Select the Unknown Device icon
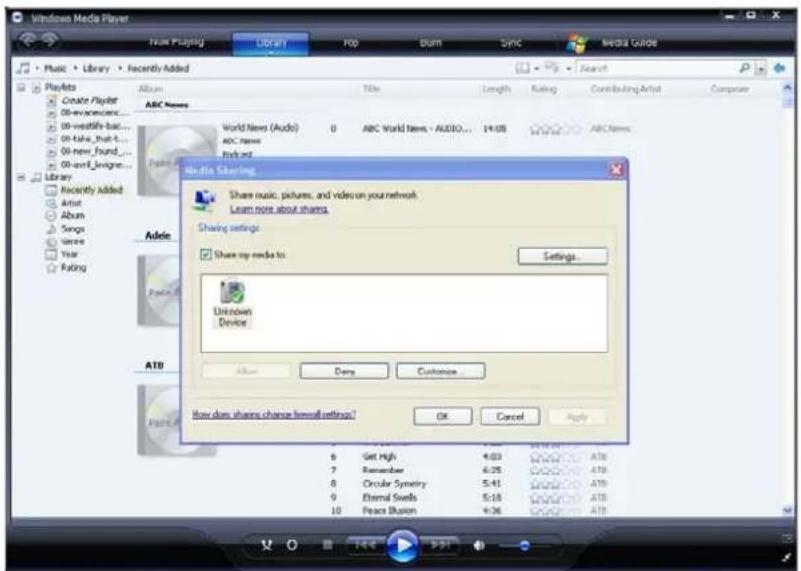This screenshot has width=801, height=571. (x=233, y=304)
